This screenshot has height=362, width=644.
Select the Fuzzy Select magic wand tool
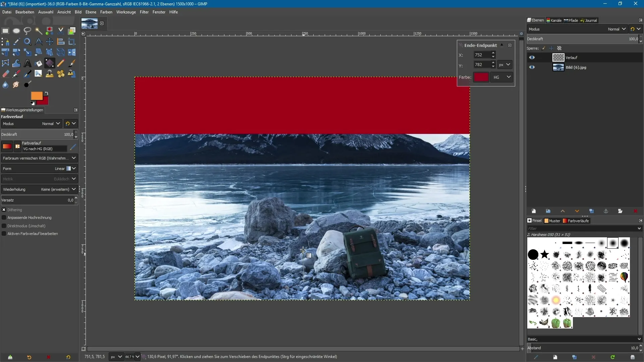point(39,31)
